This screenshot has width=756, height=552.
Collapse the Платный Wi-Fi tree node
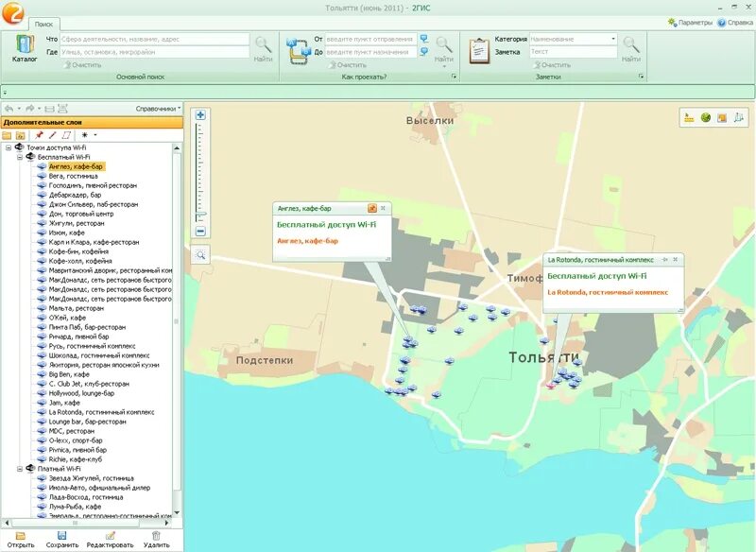(20, 469)
